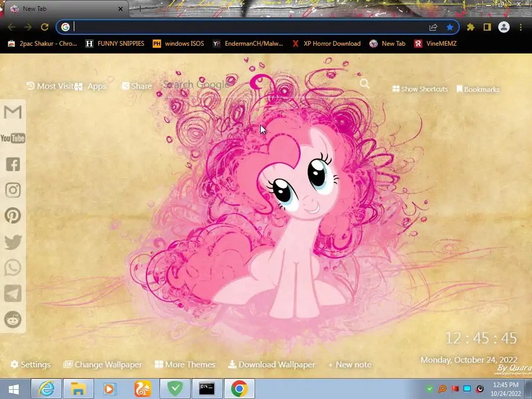The image size is (532, 399).
Task: Switch to Command Prompt on taskbar
Action: click(x=207, y=389)
